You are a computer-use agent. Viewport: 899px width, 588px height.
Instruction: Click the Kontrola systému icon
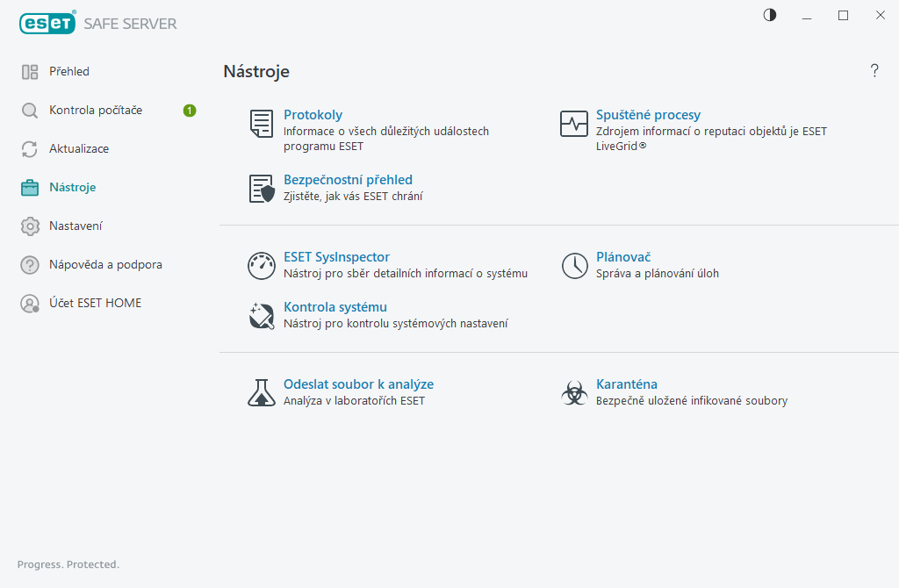(262, 316)
